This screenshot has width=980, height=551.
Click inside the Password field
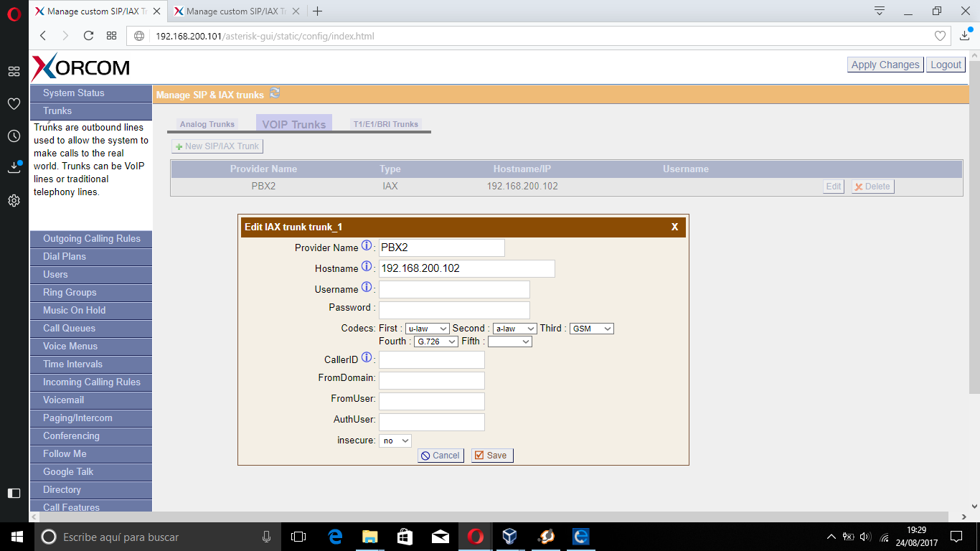point(454,310)
